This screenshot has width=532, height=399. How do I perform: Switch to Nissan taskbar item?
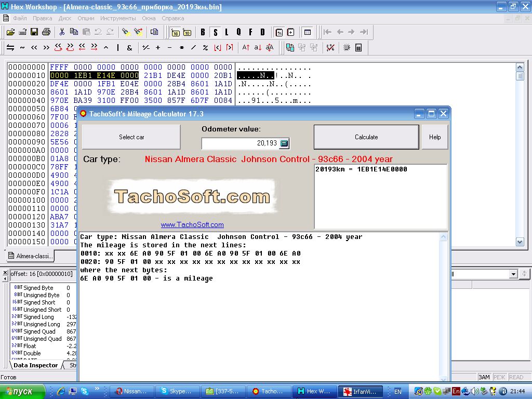click(x=132, y=392)
